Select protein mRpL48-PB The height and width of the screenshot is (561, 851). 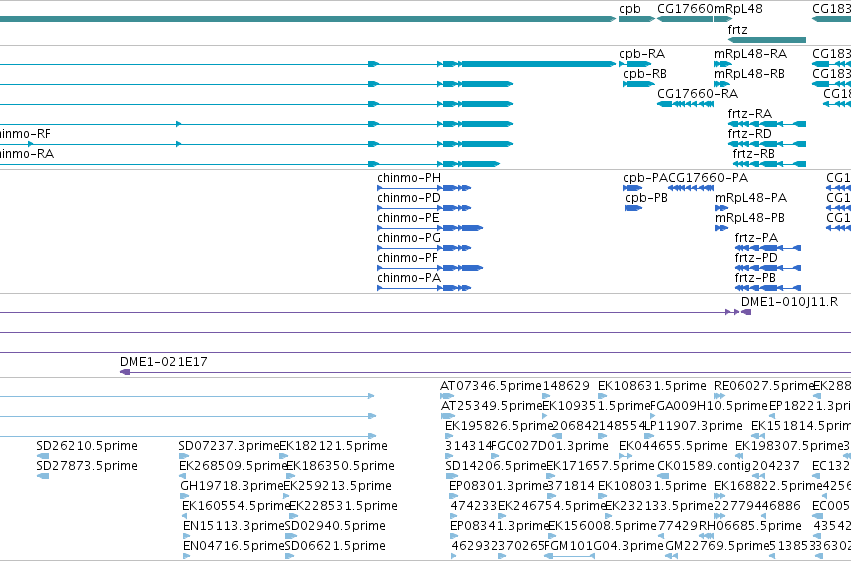(721, 228)
